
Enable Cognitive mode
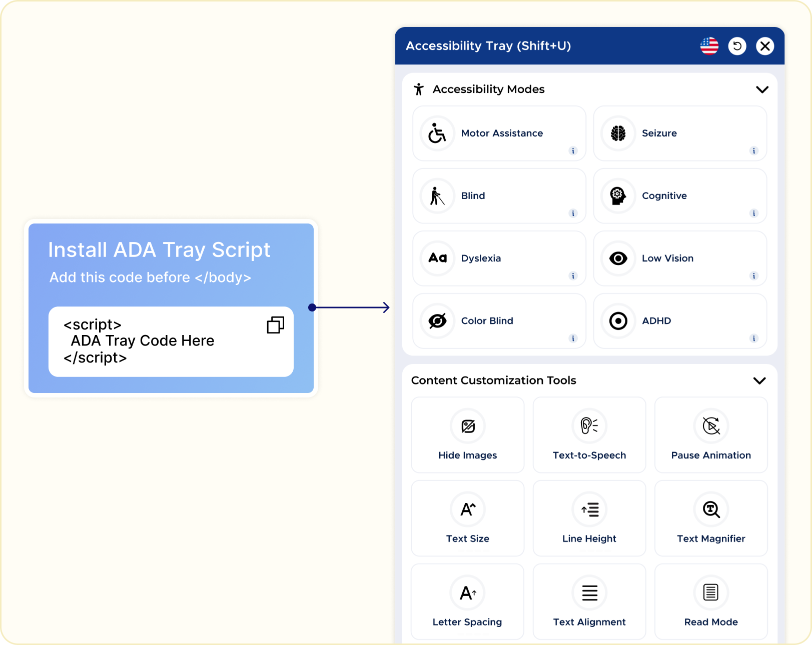[680, 196]
